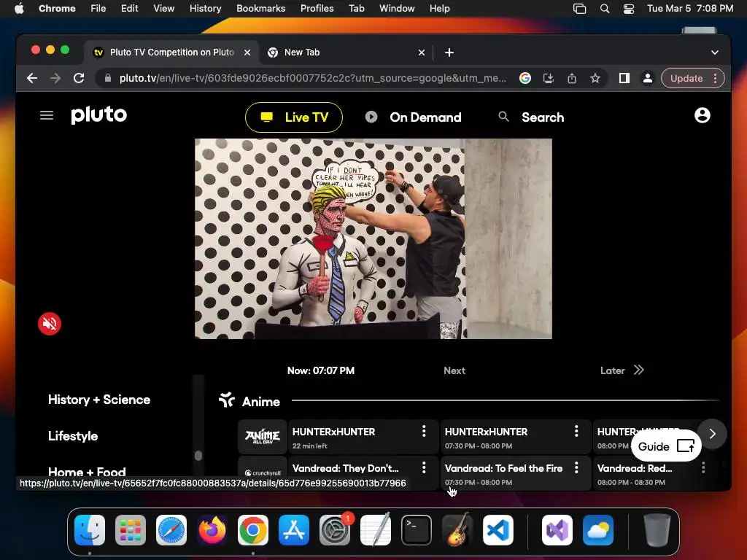Share this page icon
747x560 pixels.
point(572,78)
